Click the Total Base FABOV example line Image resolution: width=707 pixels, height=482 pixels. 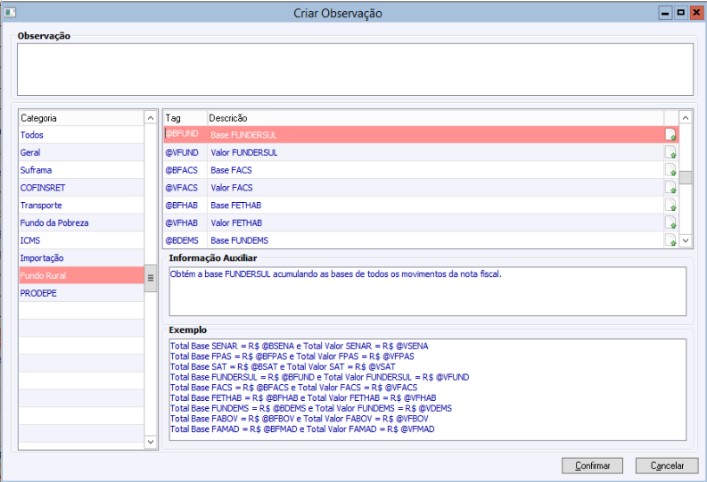(299, 418)
